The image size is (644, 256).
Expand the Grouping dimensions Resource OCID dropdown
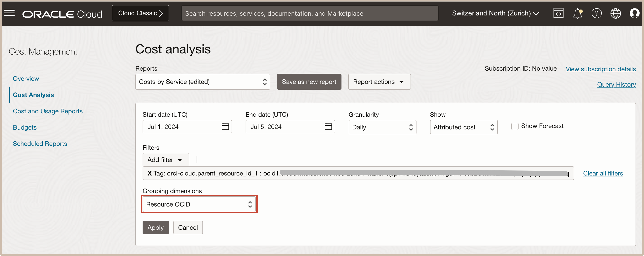click(199, 204)
